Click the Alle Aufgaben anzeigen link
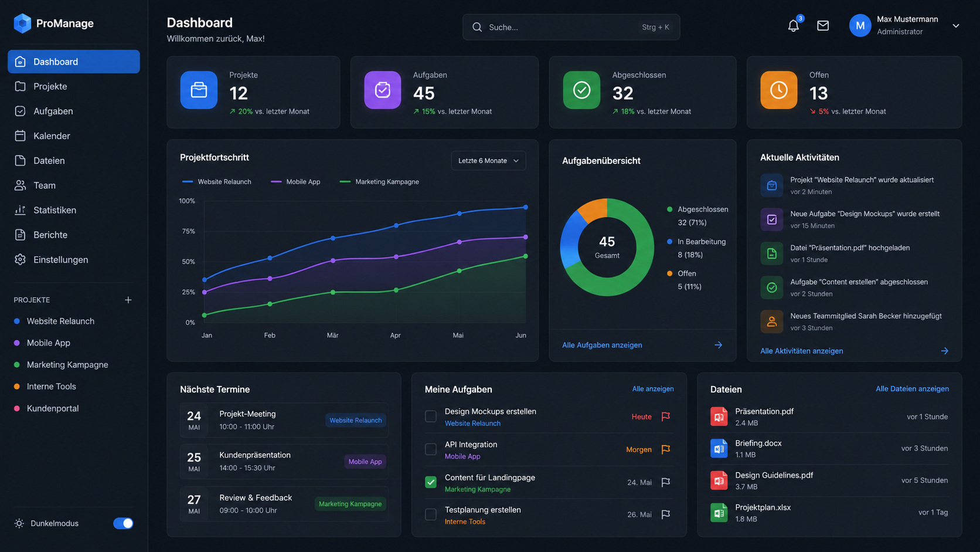 click(x=602, y=345)
